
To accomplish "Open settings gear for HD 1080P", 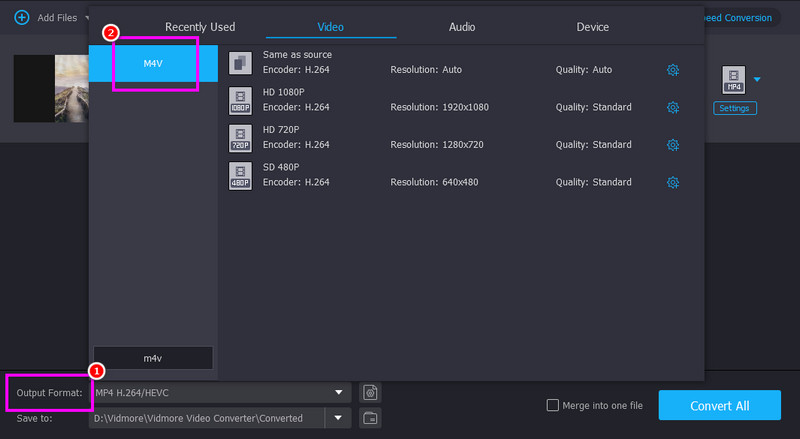I will (673, 107).
